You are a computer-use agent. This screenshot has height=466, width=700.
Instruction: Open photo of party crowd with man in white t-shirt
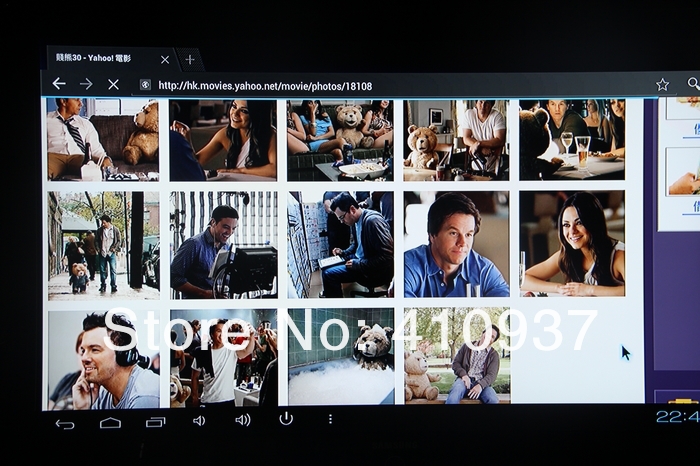tap(224, 358)
